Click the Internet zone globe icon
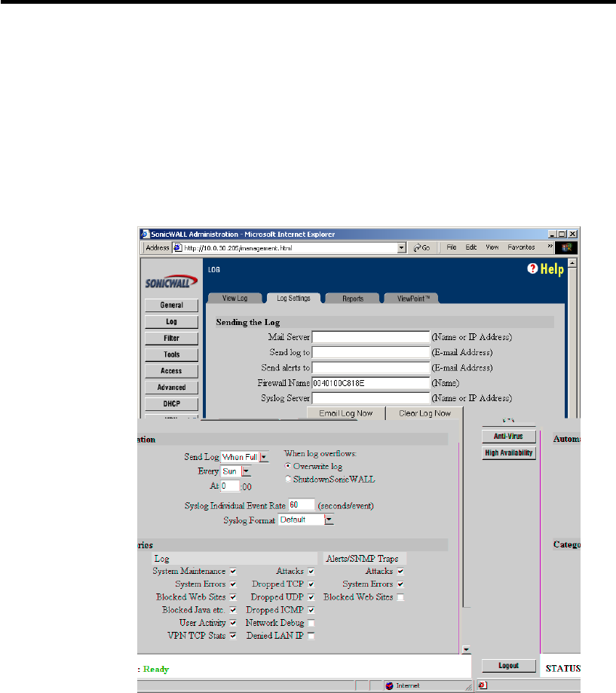This screenshot has height=693, width=616. point(389,685)
